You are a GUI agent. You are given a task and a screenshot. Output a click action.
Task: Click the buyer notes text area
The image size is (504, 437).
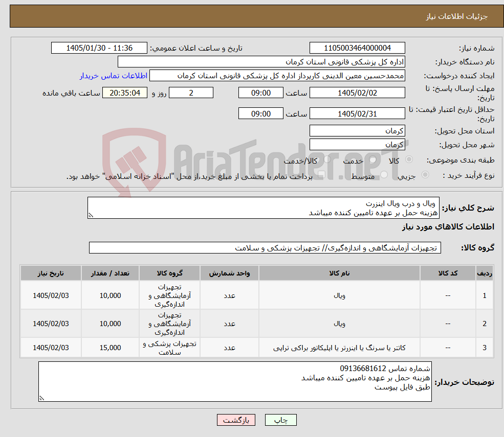pyautogui.click(x=235, y=381)
